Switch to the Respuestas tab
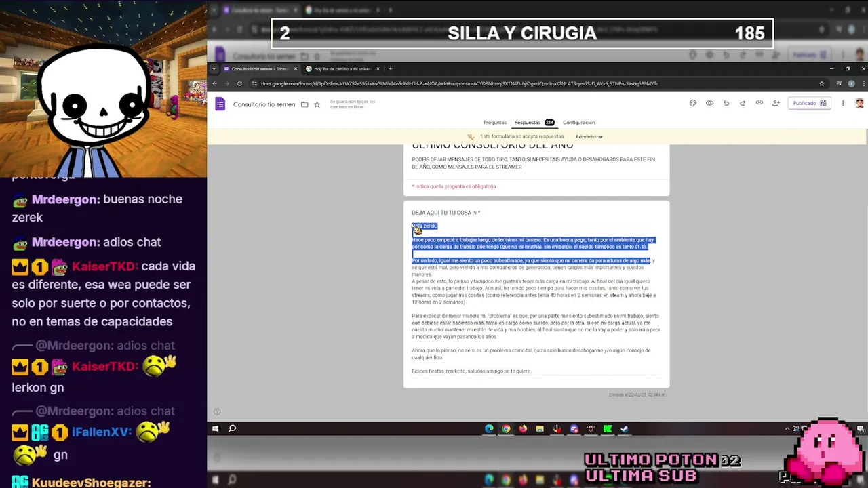The width and height of the screenshot is (868, 488). pyautogui.click(x=534, y=123)
